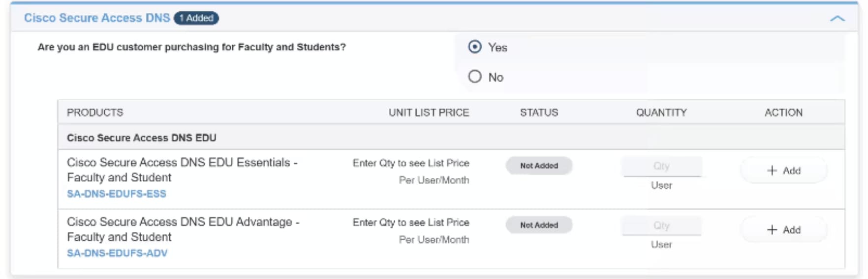
Task: Click the Qty field for EDU Essentials
Action: pyautogui.click(x=661, y=166)
